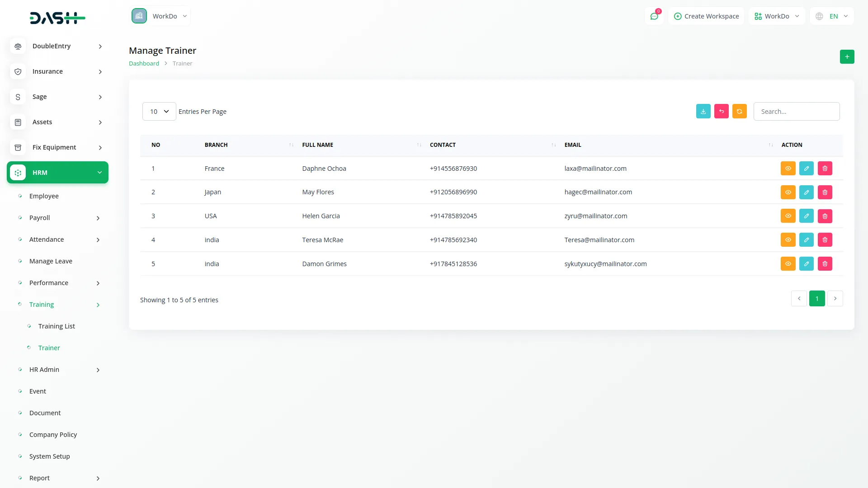The height and width of the screenshot is (488, 868).
Task: Go to the Dashboard breadcrumb link
Action: point(144,64)
